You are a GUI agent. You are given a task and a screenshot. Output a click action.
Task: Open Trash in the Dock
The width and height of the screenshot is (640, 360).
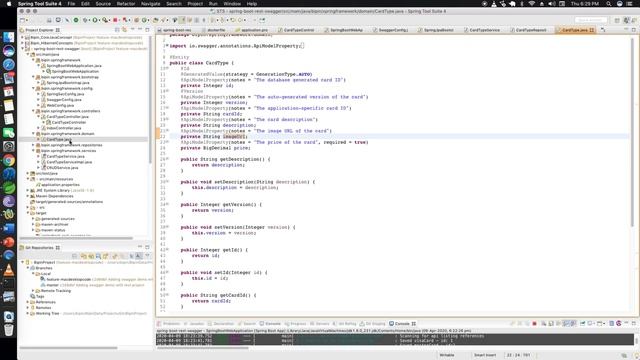[9, 330]
